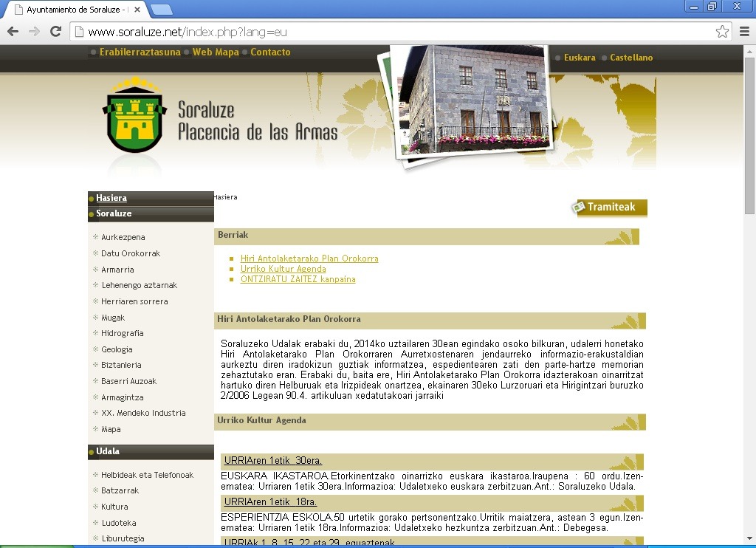Click the address bar URL field

(391, 32)
